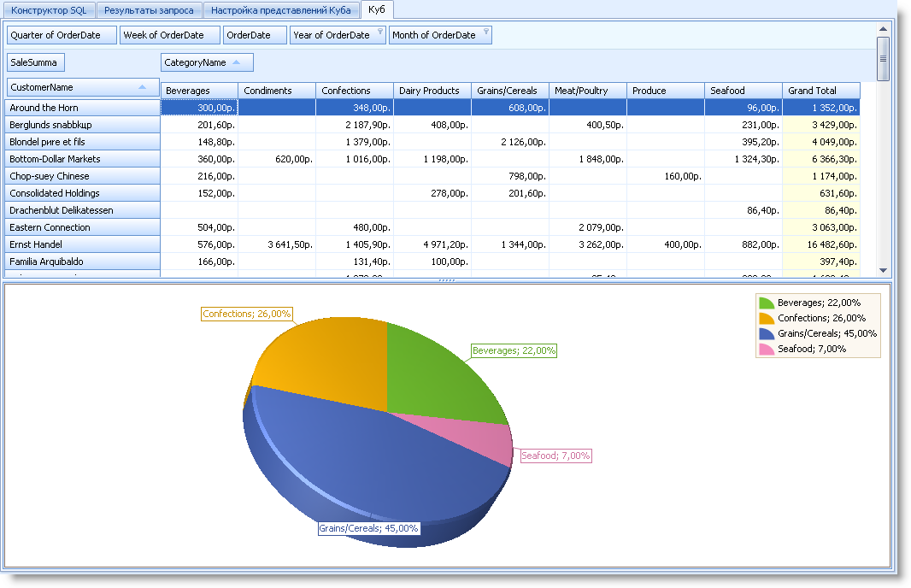Click the OrderDate field button
The height and width of the screenshot is (588, 911).
point(254,35)
